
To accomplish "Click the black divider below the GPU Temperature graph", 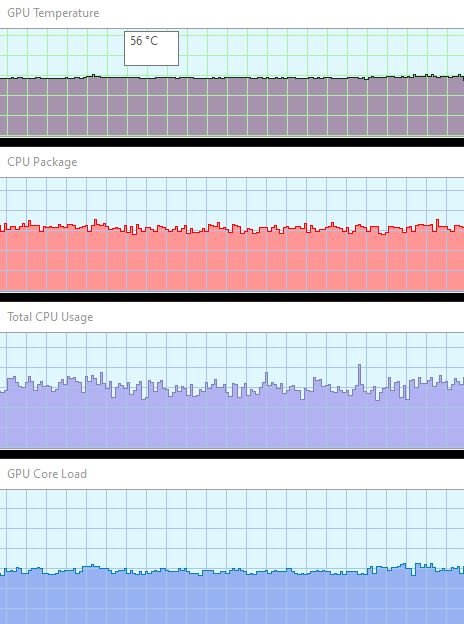I will tap(232, 142).
